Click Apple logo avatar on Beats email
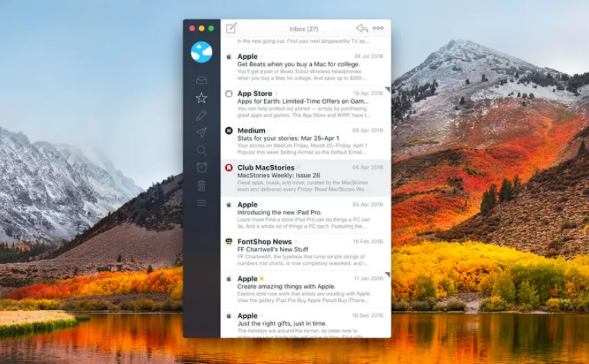 pos(229,57)
